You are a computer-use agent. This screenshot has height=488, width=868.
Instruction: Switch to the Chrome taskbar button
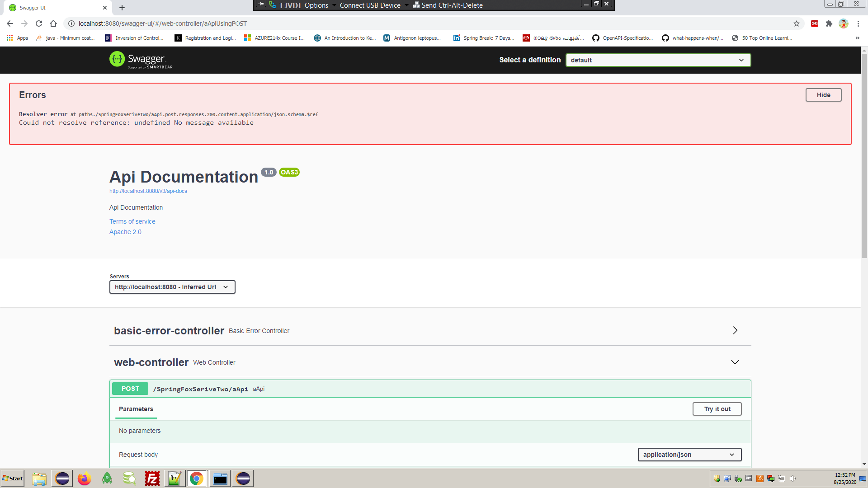[197, 479]
